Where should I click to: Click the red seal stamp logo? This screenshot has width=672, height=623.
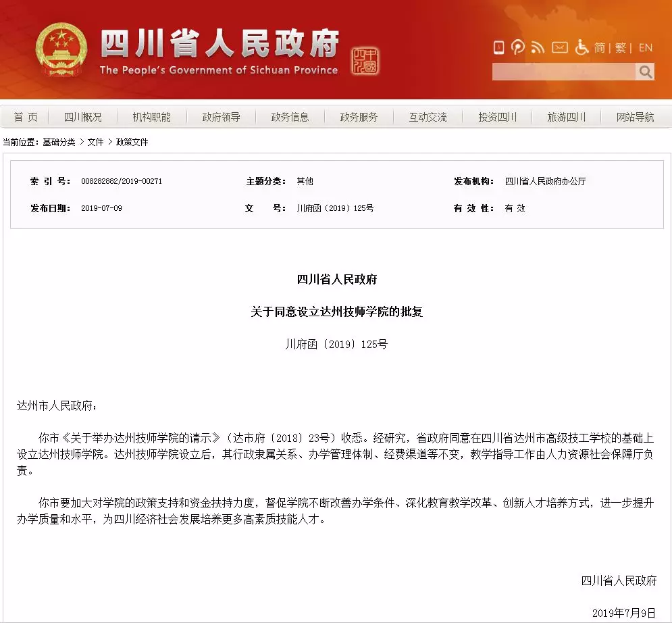pyautogui.click(x=365, y=61)
